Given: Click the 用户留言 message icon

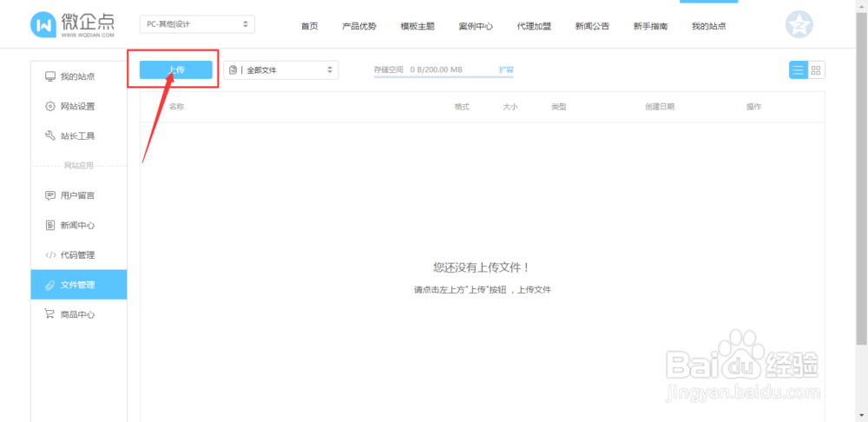Looking at the screenshot, I should pyautogui.click(x=50, y=195).
